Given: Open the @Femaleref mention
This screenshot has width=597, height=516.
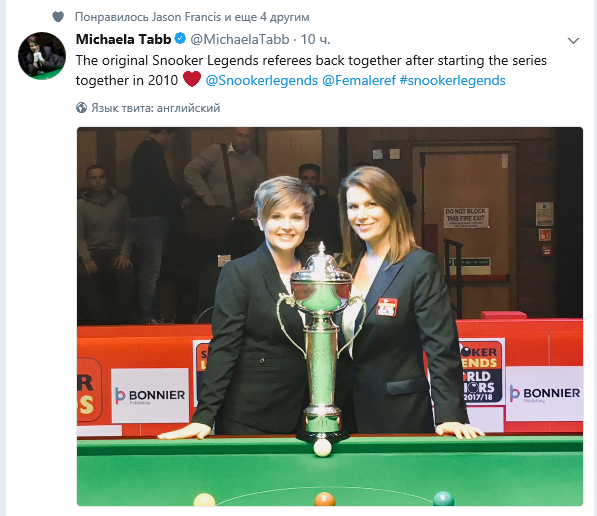Looking at the screenshot, I should [359, 80].
